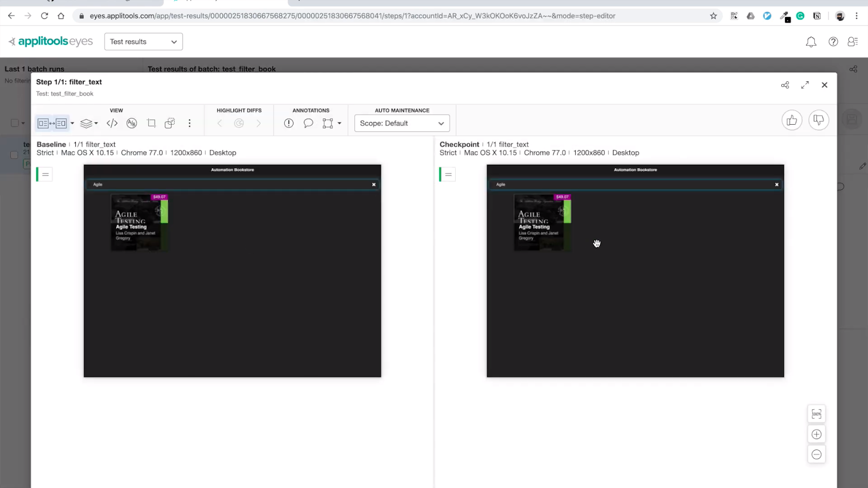
Task: Add a remark with the speech bubble icon
Action: click(x=308, y=124)
